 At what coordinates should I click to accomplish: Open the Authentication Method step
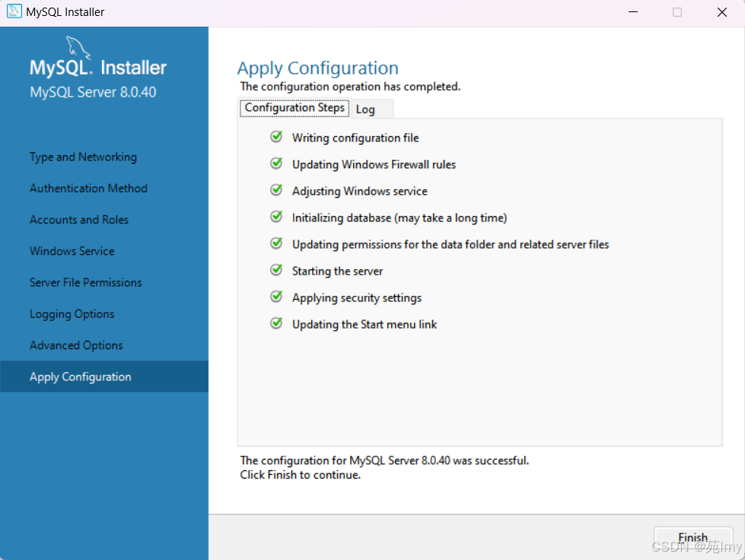[88, 188]
